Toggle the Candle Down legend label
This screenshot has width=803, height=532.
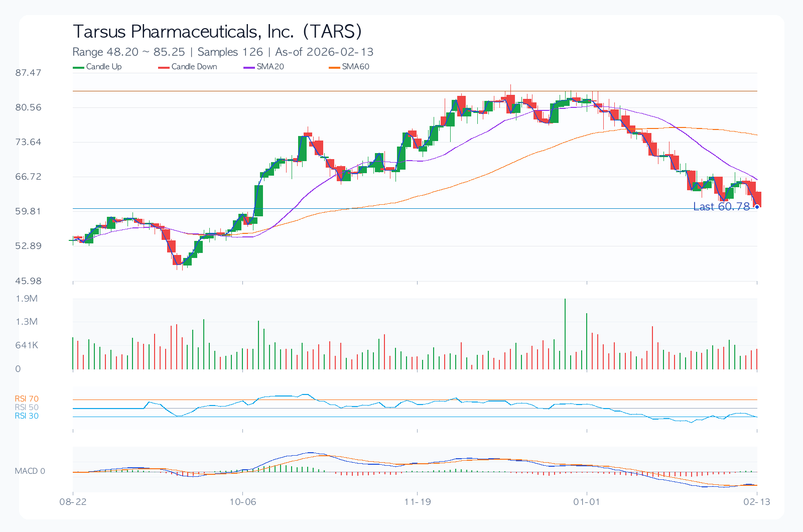click(x=194, y=67)
